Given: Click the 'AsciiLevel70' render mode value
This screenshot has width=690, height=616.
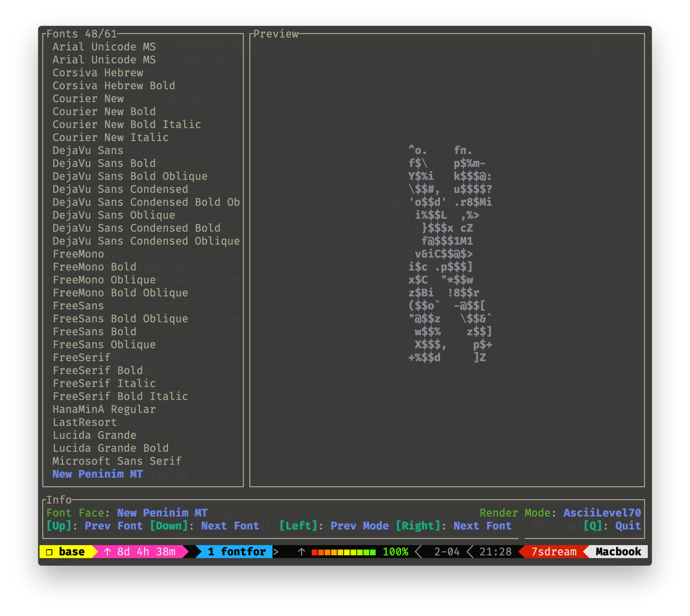Looking at the screenshot, I should click(x=602, y=513).
